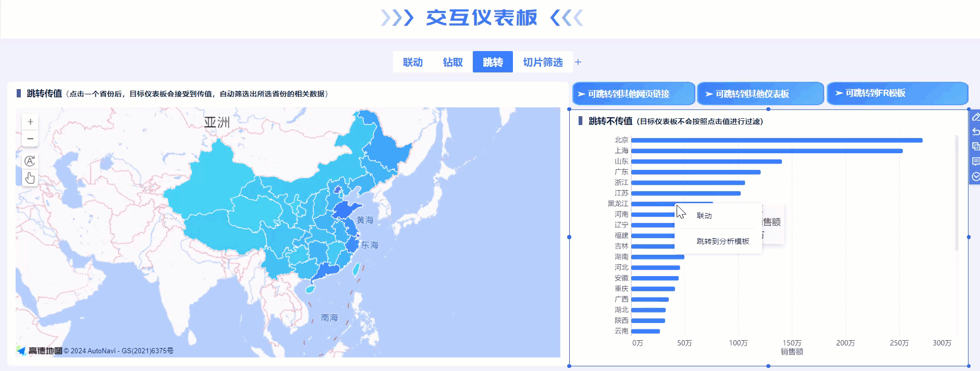Click the 150万 axis tick label

(x=792, y=343)
